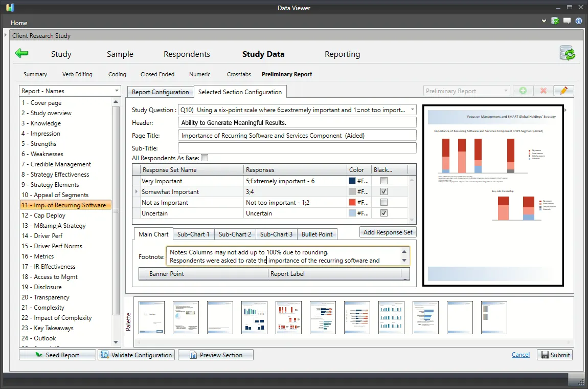
Task: Switch to the Report Configuration tab
Action: click(x=160, y=92)
